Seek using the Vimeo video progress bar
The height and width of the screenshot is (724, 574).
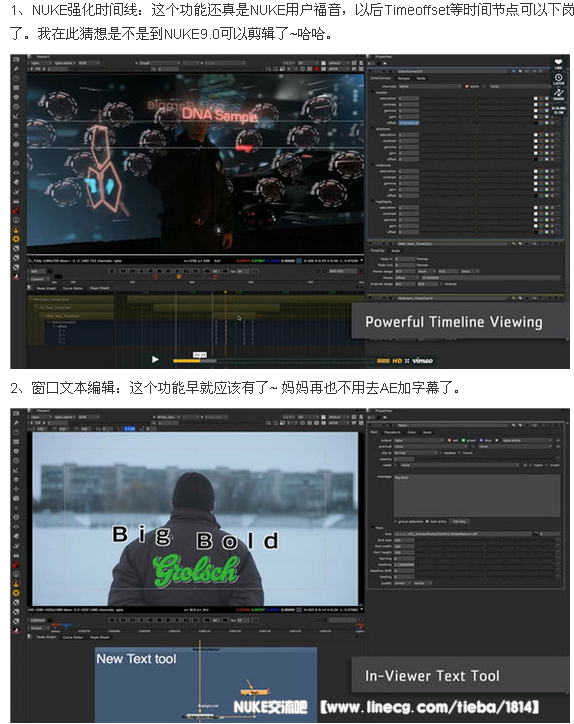[x=273, y=361]
